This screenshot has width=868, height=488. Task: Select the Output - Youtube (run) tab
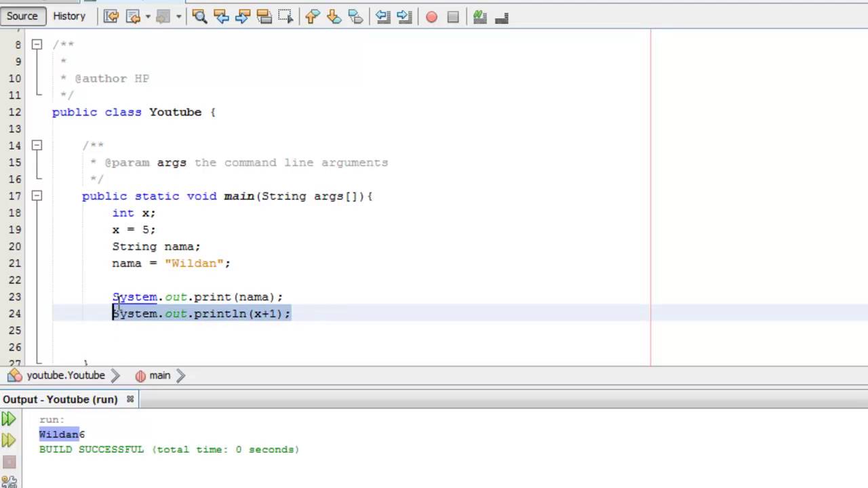pyautogui.click(x=60, y=399)
